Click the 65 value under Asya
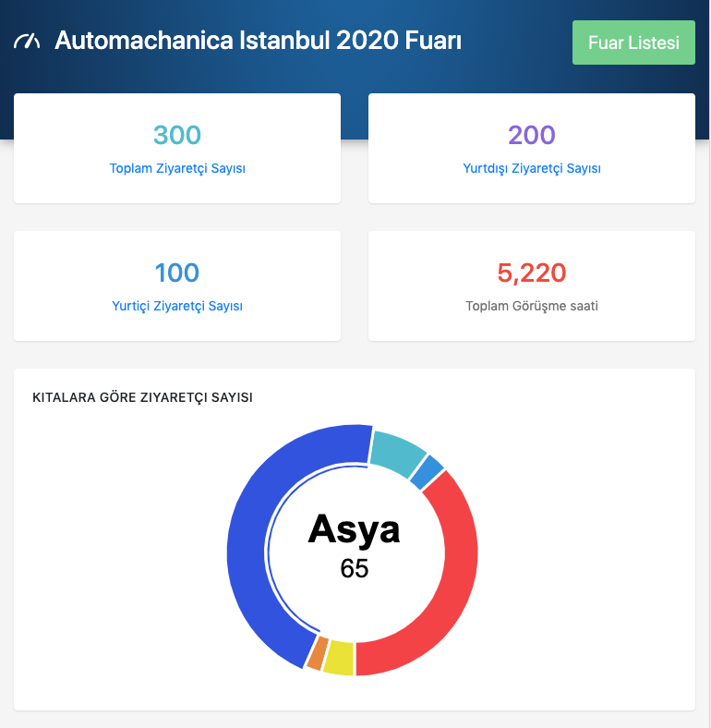This screenshot has width=711, height=728. click(x=354, y=569)
